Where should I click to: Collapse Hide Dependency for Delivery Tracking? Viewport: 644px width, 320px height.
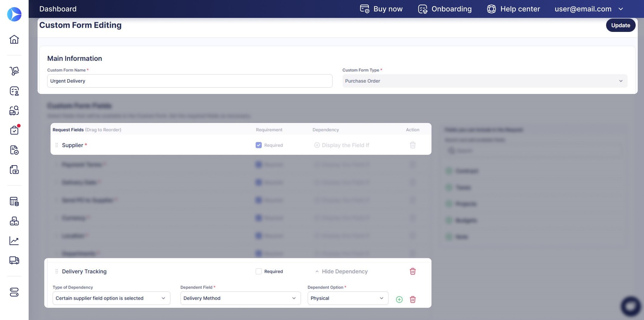341,271
